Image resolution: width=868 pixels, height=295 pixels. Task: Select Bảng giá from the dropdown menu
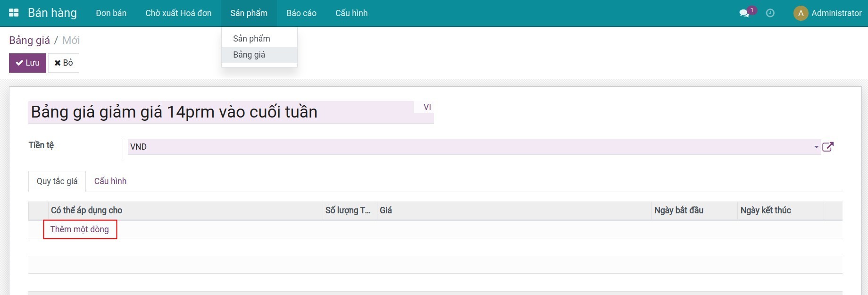[x=249, y=55]
